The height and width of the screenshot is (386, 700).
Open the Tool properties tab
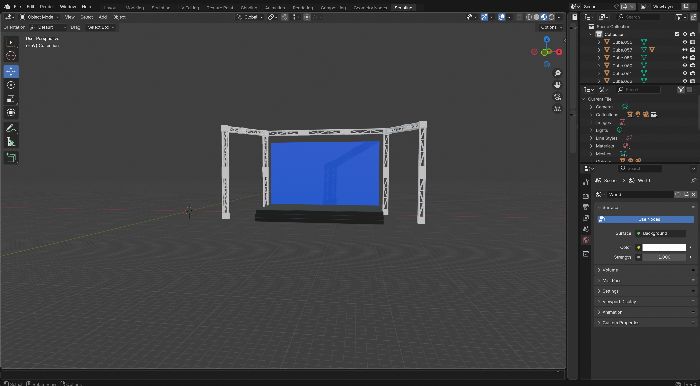586,182
